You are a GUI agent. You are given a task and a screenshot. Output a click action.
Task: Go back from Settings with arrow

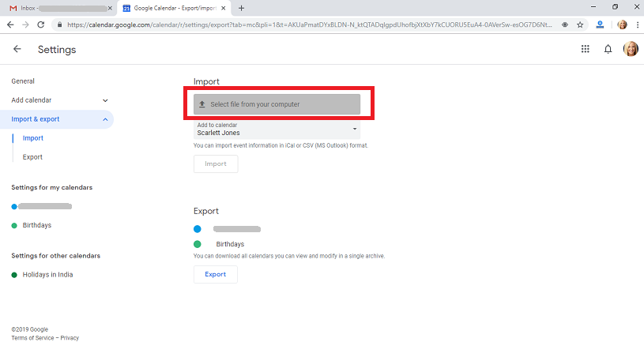click(x=17, y=49)
